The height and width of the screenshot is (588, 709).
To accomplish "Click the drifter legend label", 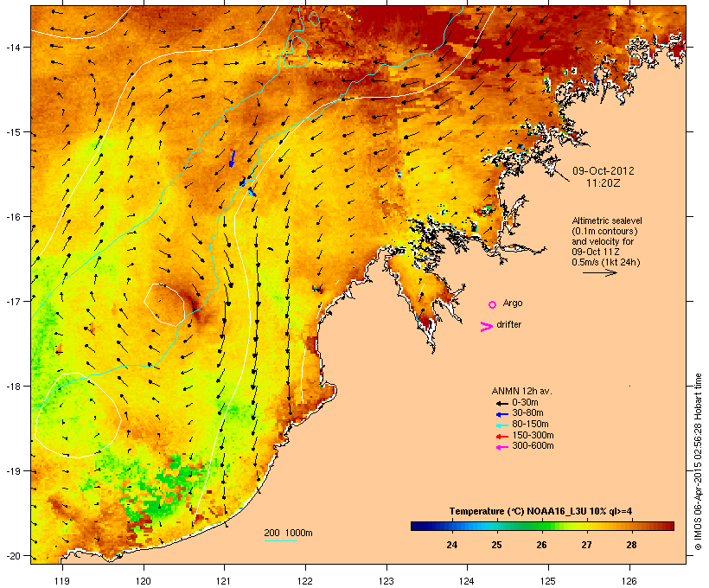I will point(508,324).
